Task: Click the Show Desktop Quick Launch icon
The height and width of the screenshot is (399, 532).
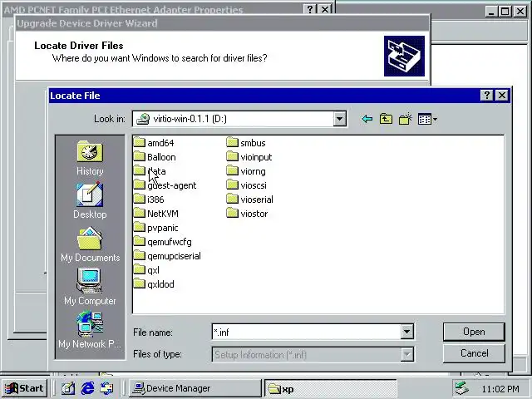Action: [68, 388]
